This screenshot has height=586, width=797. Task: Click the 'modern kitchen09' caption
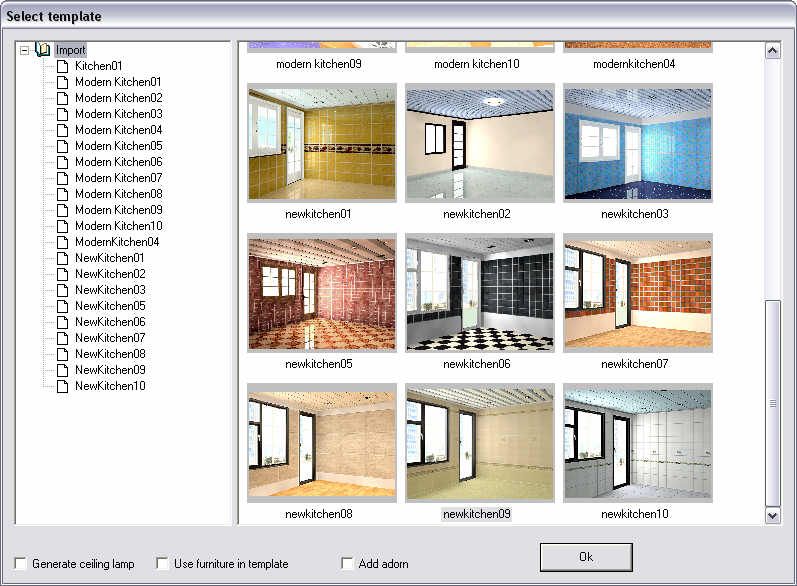tap(319, 64)
